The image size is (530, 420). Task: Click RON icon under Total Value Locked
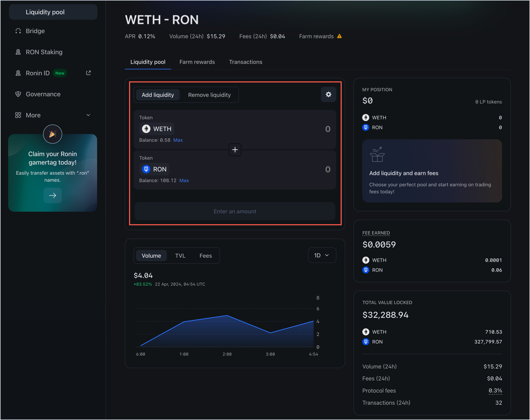(x=366, y=342)
